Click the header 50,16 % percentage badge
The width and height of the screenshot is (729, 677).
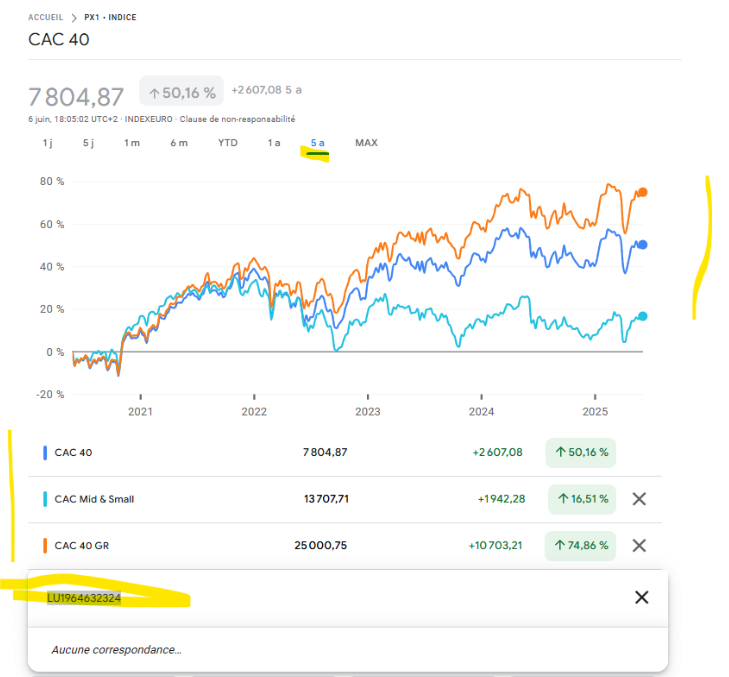click(x=181, y=91)
